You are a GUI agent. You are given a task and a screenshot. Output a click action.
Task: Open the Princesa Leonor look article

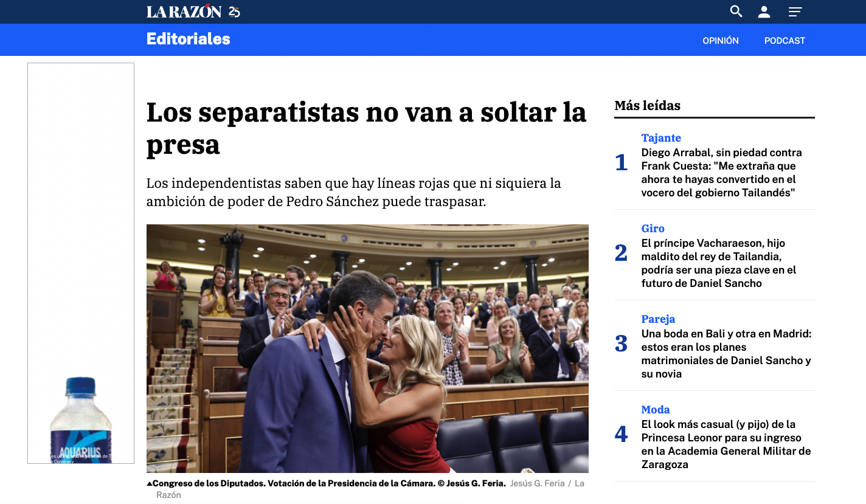coord(727,444)
